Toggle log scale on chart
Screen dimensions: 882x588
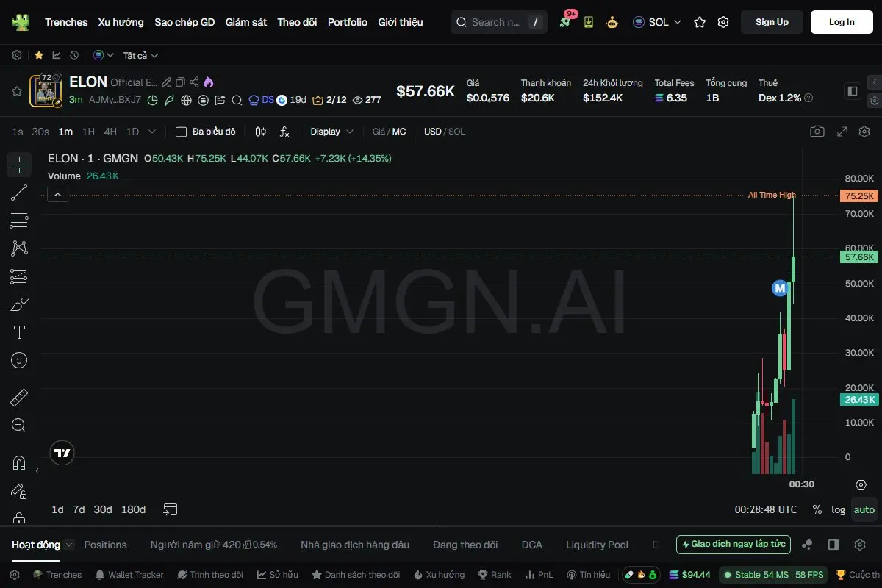(x=839, y=509)
